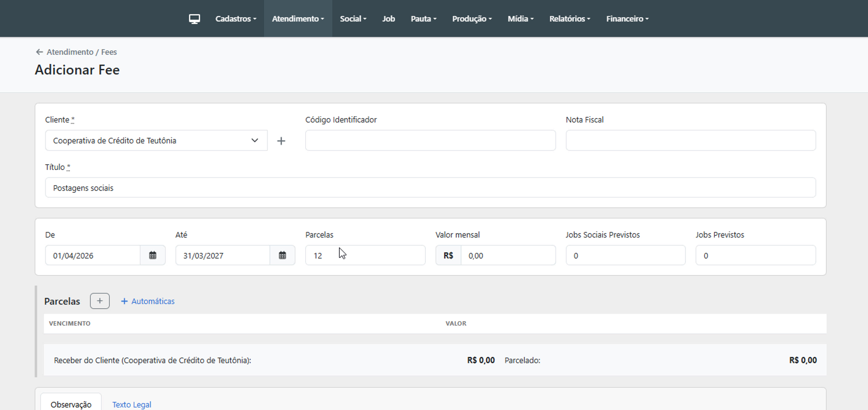Switch to the Texto Legal tab
Screen dimensions: 868x410
tap(132, 404)
